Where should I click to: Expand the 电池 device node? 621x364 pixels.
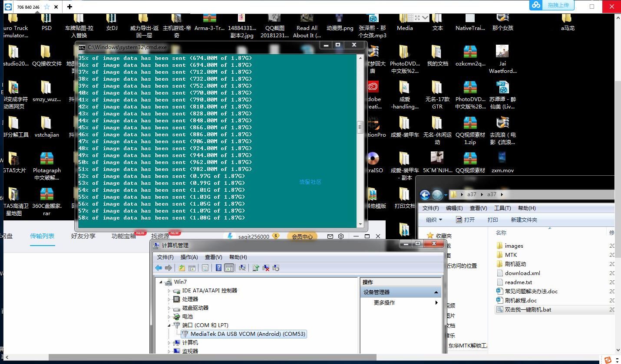[169, 317]
